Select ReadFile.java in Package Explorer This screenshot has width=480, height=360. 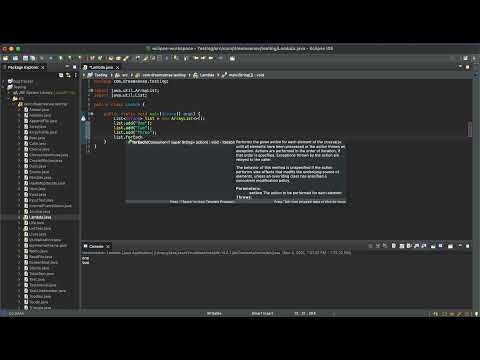pos(40,257)
